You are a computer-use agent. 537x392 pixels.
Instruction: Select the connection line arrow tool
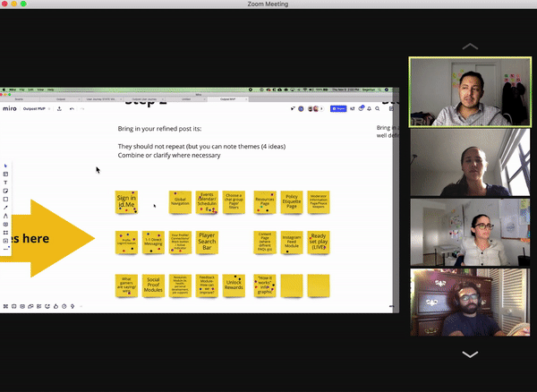point(5,208)
